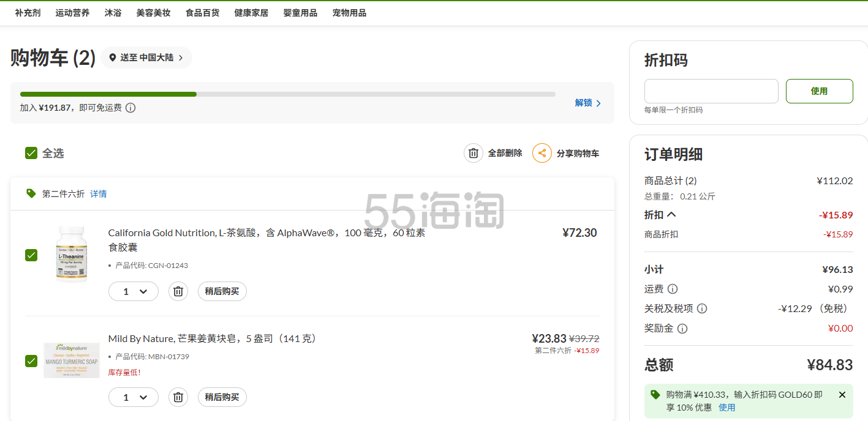Delete 芒果姜黄块皂 item with trash icon
The image size is (868, 421).
pyautogui.click(x=178, y=397)
